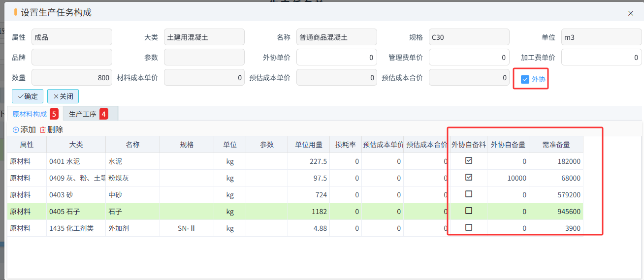Click the 预估成本合价 field in form
644x280 pixels.
coord(469,77)
